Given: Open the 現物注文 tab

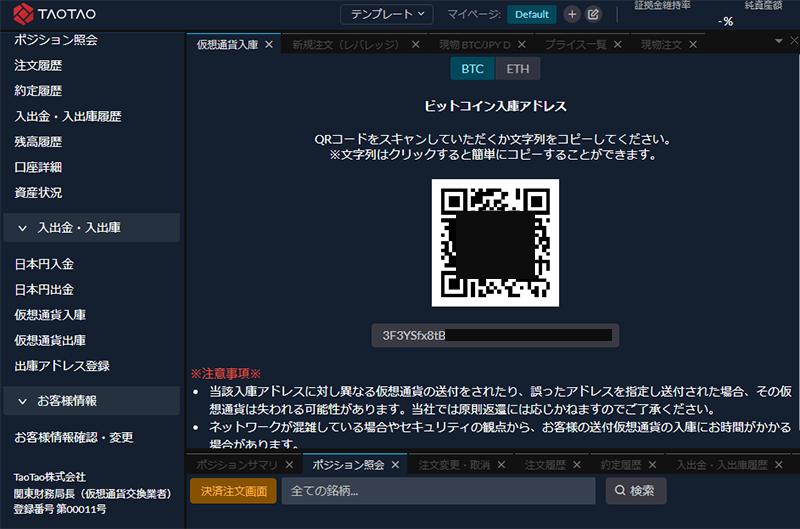Looking at the screenshot, I should [x=661, y=45].
